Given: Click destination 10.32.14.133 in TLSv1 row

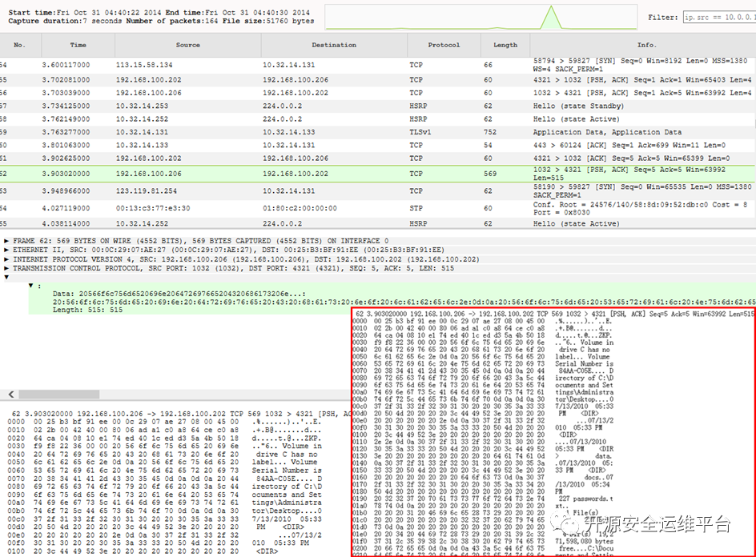Looking at the screenshot, I should tap(288, 132).
